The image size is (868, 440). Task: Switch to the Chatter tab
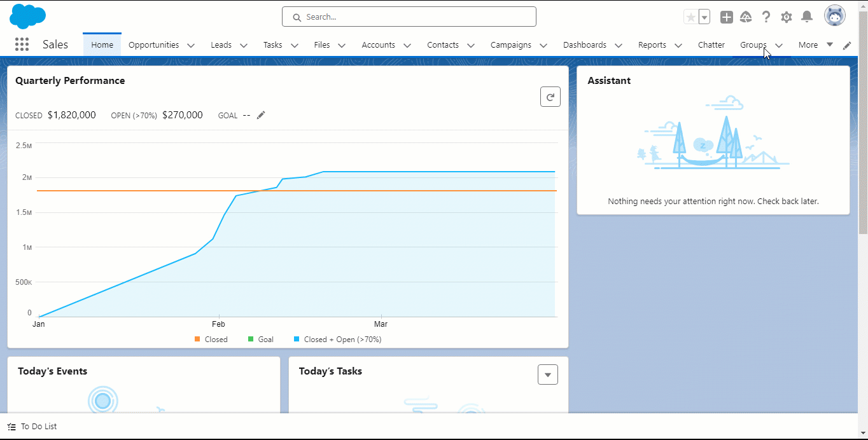click(x=711, y=45)
